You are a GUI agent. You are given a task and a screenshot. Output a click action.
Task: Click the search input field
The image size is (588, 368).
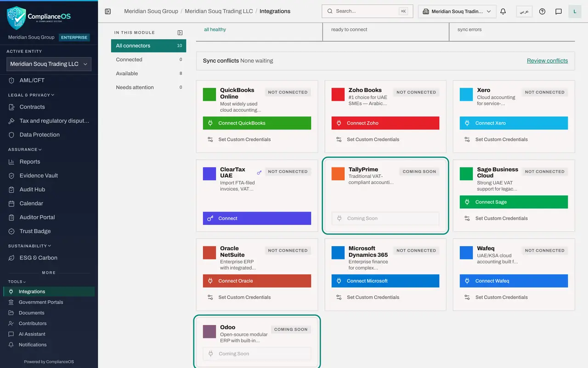coord(367,11)
